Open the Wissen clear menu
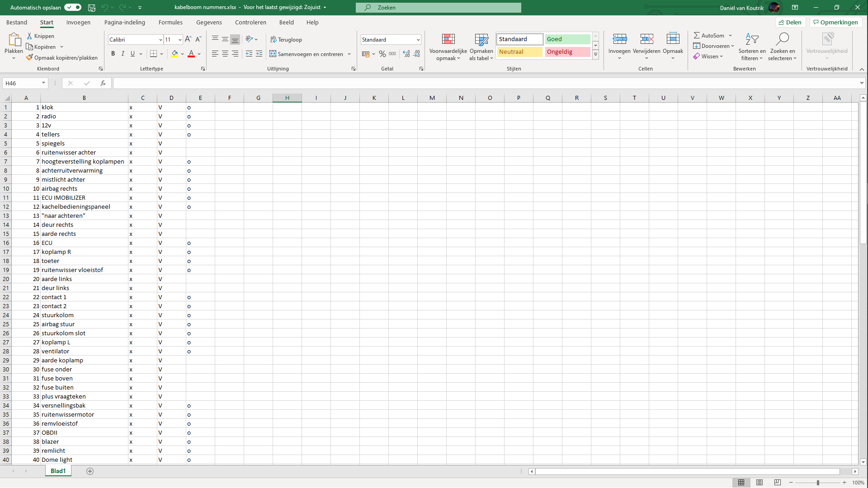 point(708,56)
